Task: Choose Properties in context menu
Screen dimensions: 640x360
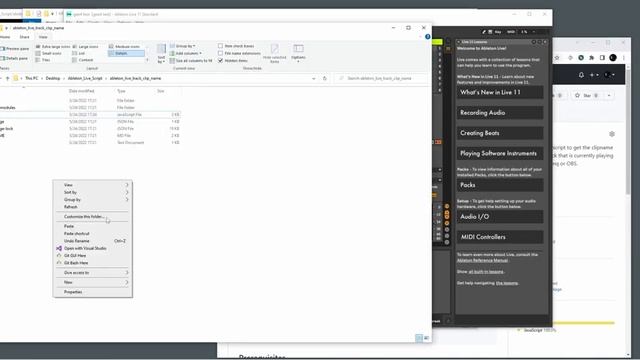Action: 73,292
